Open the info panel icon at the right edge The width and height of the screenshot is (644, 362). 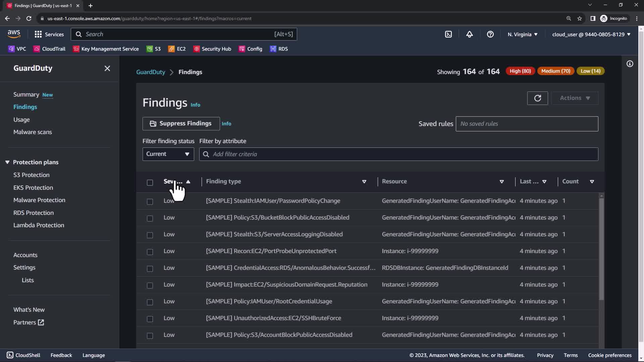630,64
